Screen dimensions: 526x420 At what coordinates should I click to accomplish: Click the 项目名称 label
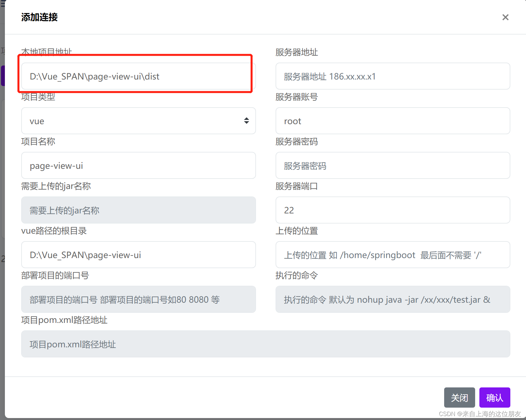pyautogui.click(x=38, y=141)
